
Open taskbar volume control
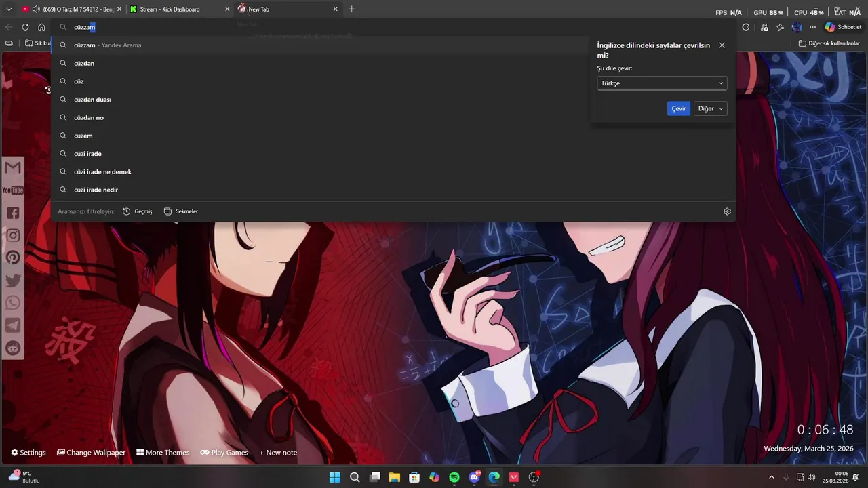coord(812,477)
